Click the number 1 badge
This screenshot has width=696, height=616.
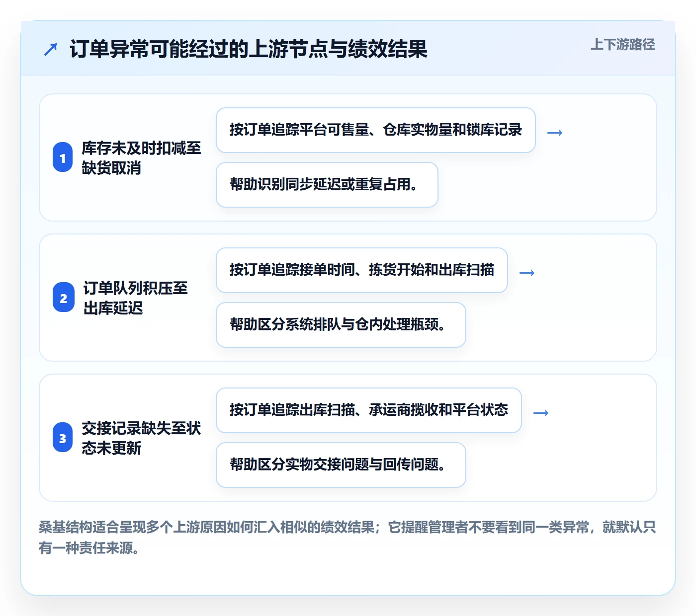pyautogui.click(x=63, y=157)
